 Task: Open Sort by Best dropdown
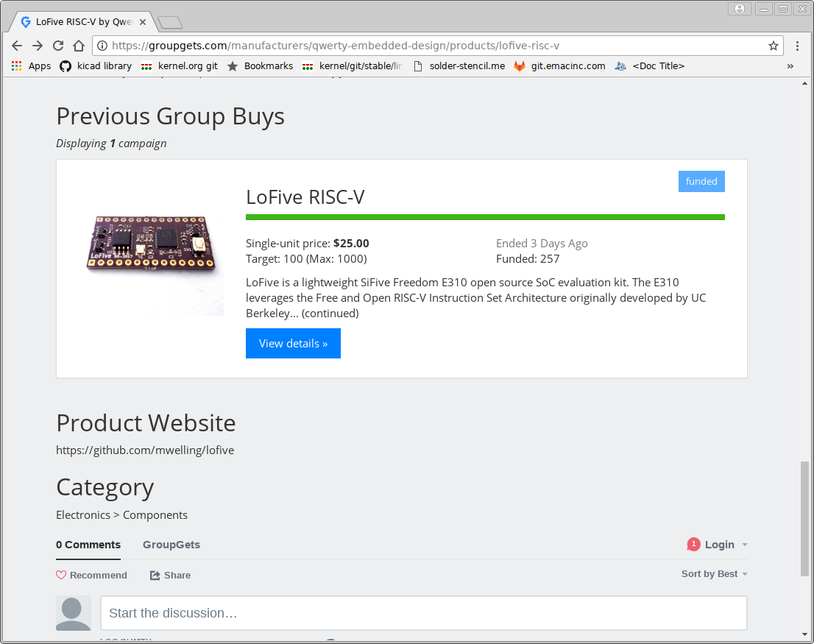[715, 573]
